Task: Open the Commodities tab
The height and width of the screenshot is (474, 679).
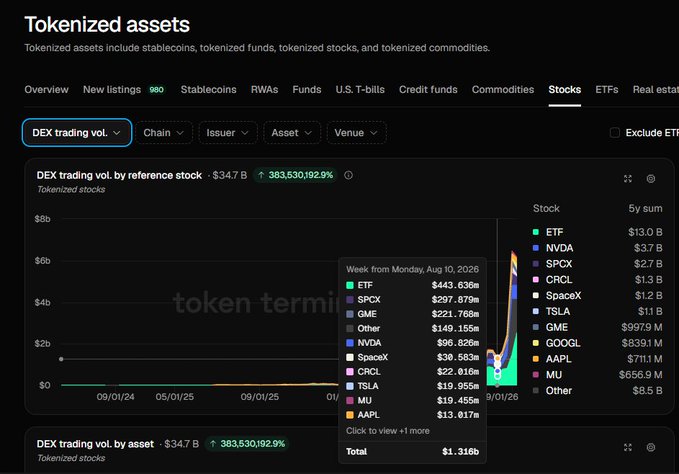Action: click(x=503, y=90)
